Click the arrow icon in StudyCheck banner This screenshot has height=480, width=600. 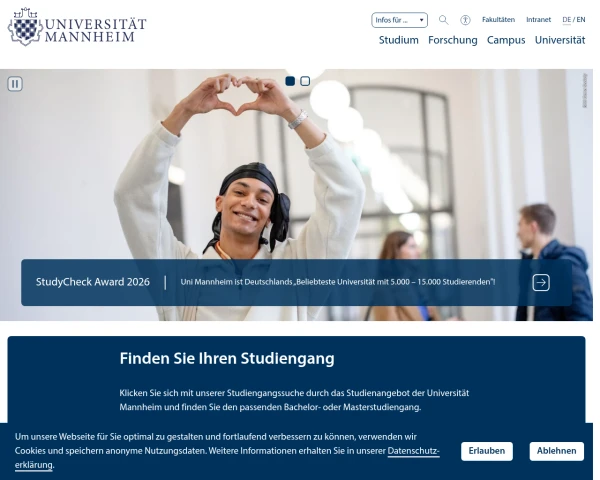[x=541, y=282]
